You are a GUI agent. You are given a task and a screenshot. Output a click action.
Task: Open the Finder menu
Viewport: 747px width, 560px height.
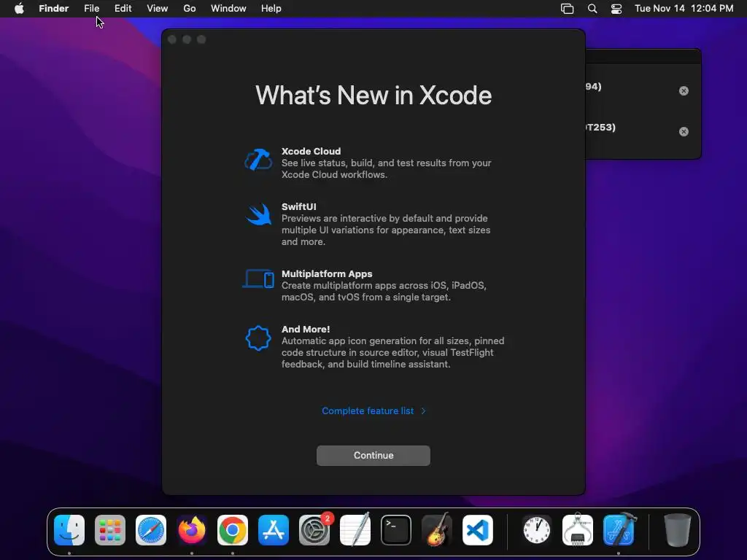point(54,9)
